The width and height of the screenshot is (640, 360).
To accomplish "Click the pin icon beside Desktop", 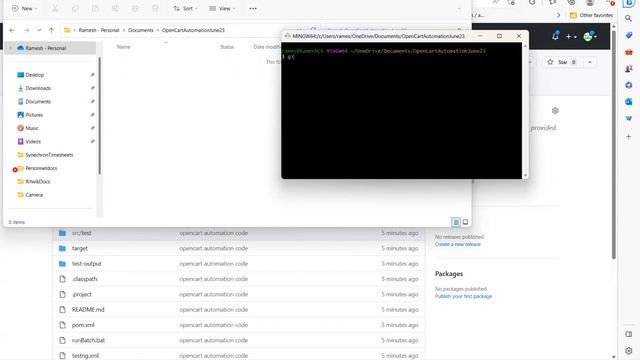I will click(92, 75).
